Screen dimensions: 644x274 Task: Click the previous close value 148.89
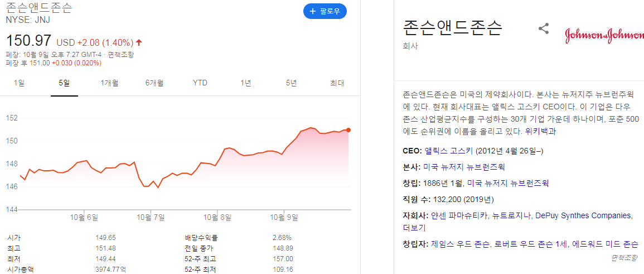click(283, 248)
